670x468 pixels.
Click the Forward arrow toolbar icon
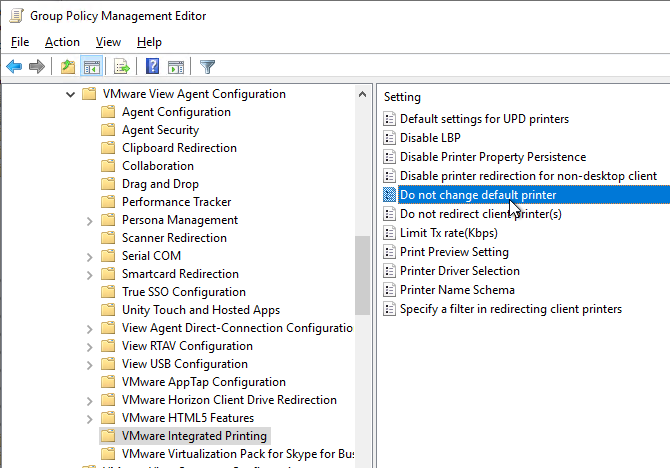pos(37,67)
